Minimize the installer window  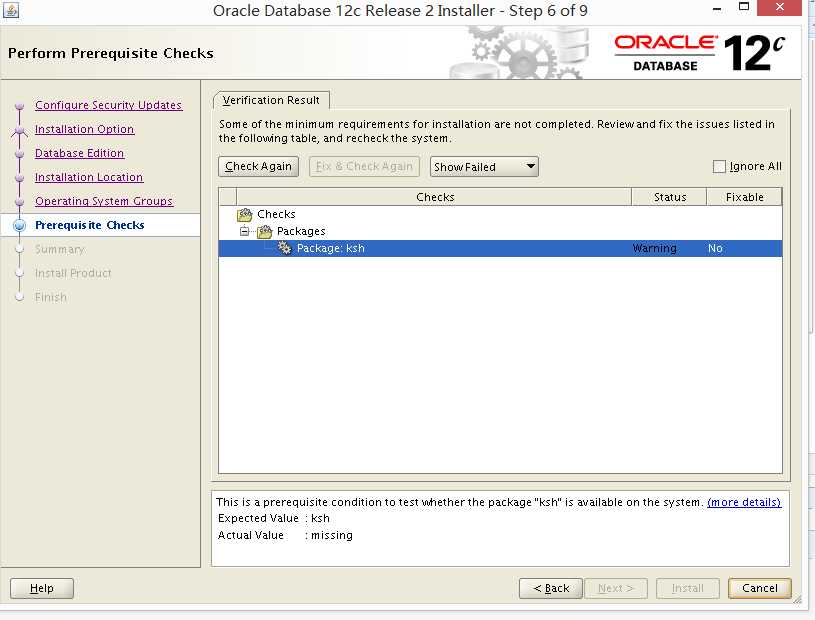[717, 8]
